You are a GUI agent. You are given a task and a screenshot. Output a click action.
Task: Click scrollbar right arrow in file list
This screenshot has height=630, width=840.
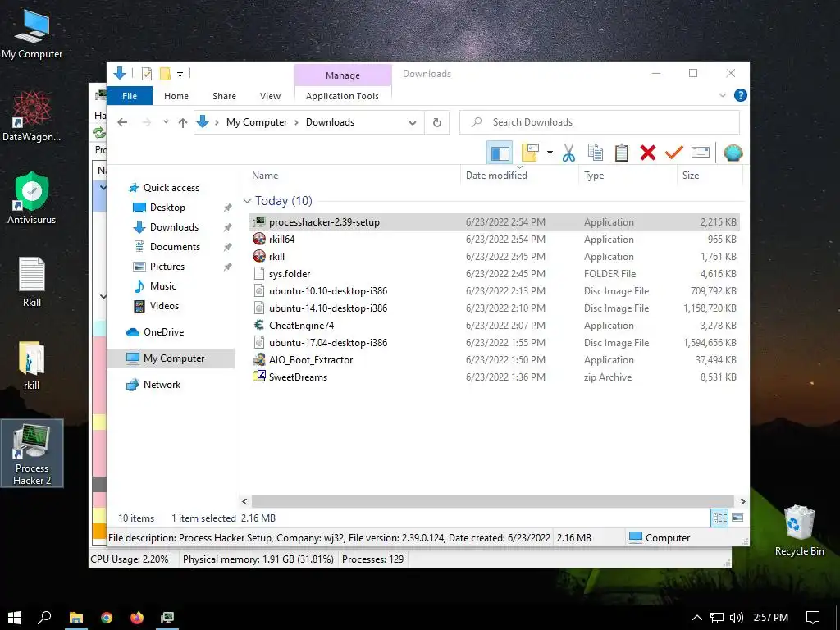[x=742, y=501]
